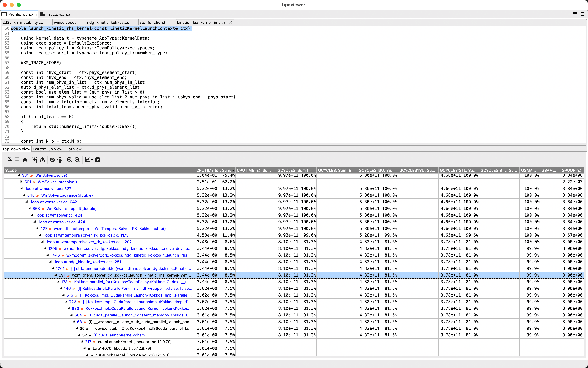Open call site 1205 link
The width and height of the screenshot is (588, 368).
click(x=53, y=248)
